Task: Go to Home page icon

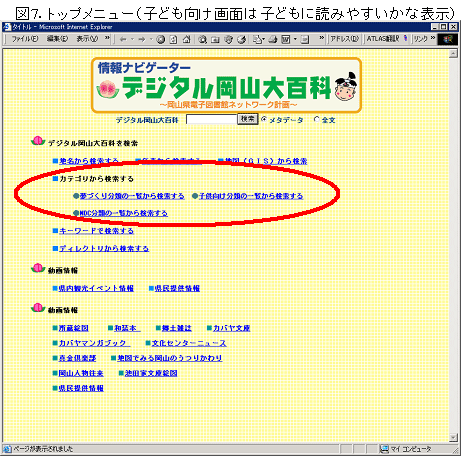Action: point(186,39)
